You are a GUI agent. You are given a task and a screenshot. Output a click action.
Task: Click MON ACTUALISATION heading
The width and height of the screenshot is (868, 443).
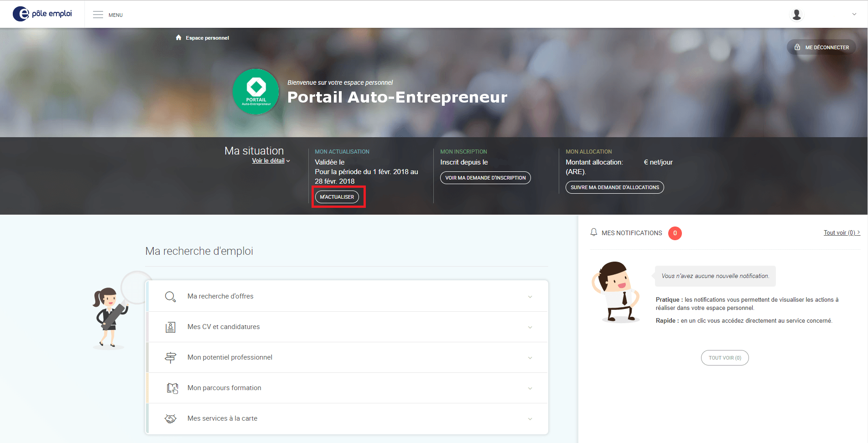pos(342,152)
